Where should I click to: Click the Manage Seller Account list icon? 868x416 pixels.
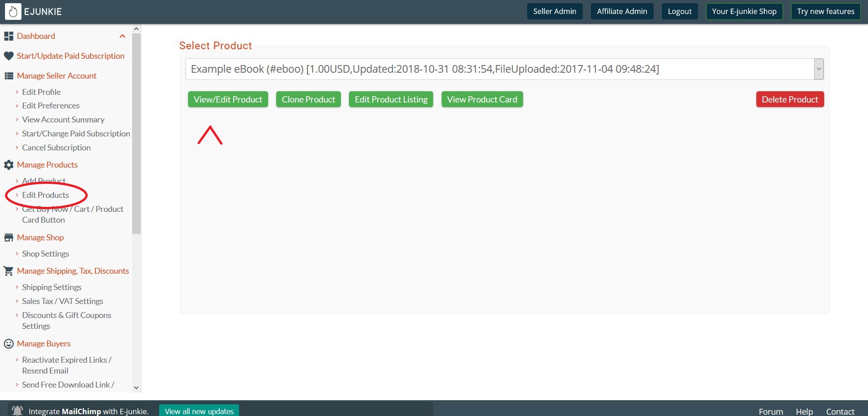9,76
